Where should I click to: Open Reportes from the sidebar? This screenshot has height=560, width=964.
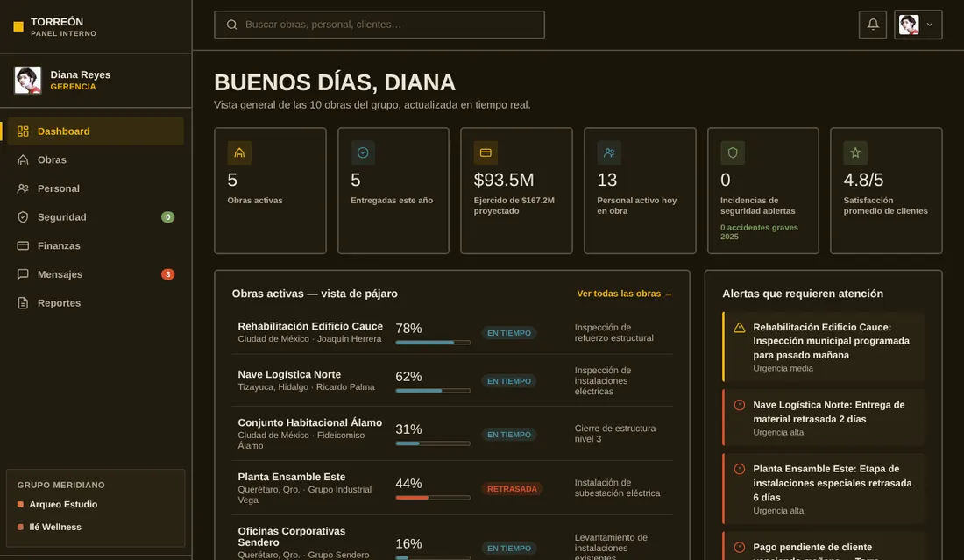pyautogui.click(x=96, y=303)
